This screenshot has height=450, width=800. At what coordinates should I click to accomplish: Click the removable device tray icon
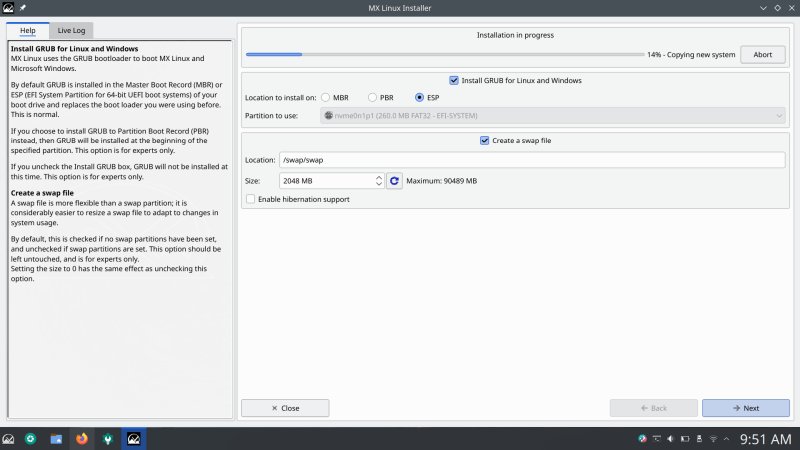[x=699, y=439]
